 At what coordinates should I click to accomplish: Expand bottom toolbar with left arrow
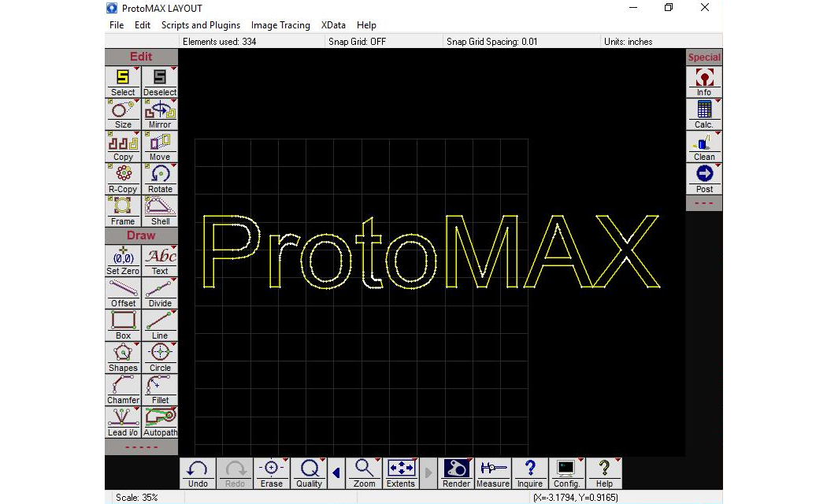click(336, 473)
